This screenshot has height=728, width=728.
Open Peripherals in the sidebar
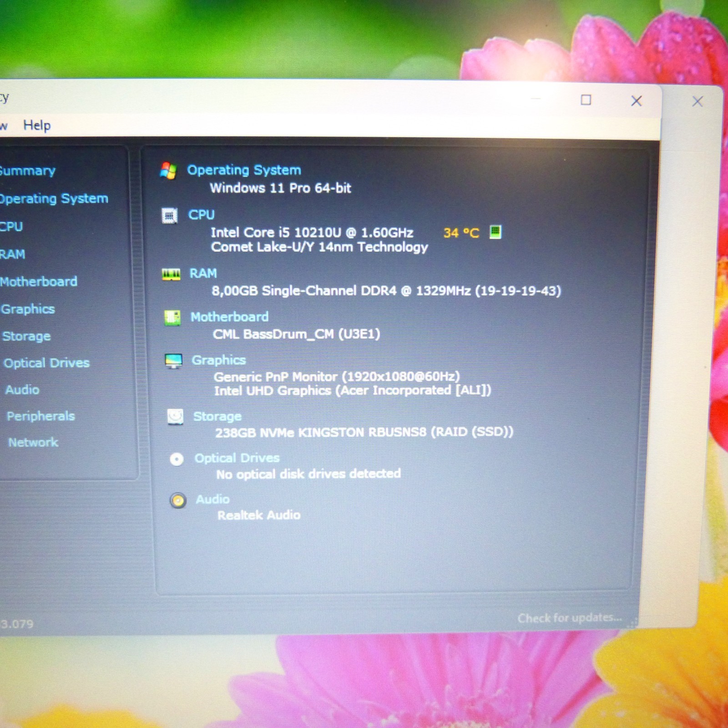pos(40,416)
